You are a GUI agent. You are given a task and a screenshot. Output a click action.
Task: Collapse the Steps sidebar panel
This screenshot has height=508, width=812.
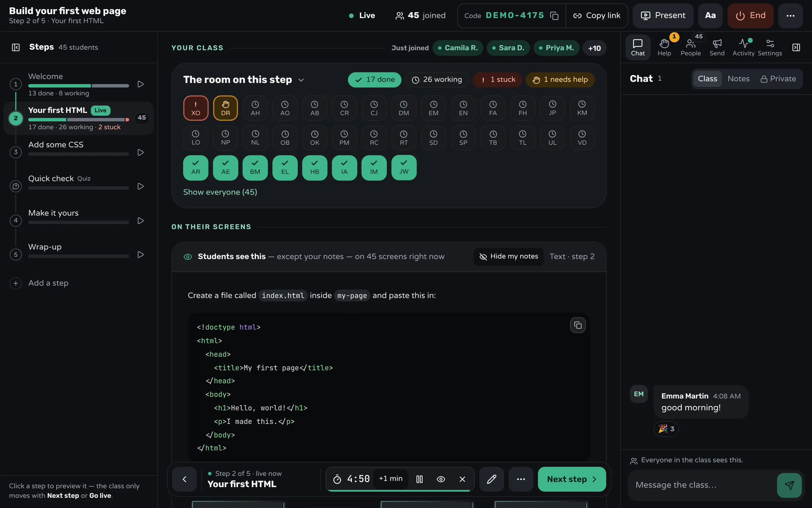pyautogui.click(x=16, y=47)
